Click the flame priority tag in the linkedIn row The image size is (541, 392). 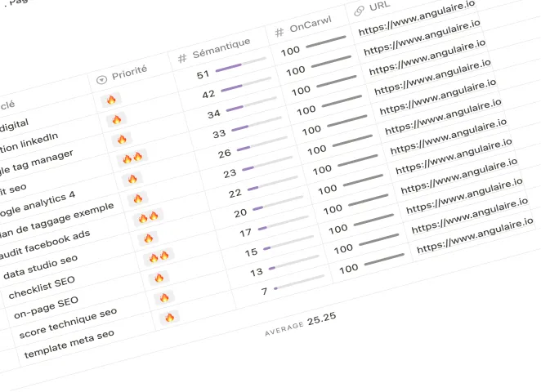click(117, 119)
